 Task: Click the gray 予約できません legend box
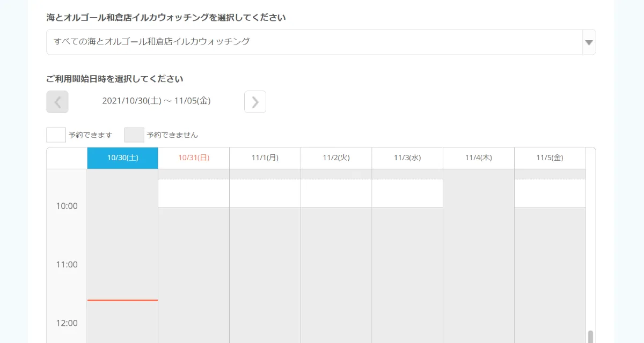(x=134, y=135)
